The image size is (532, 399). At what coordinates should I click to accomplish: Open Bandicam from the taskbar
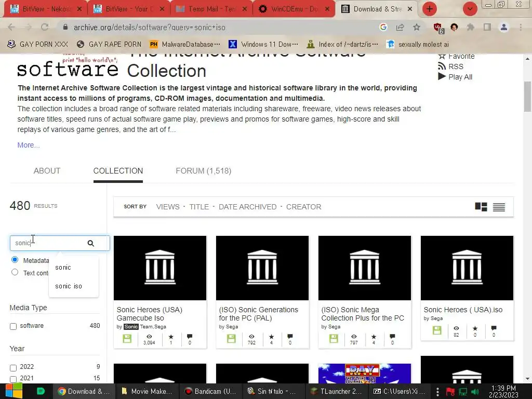[211, 391]
